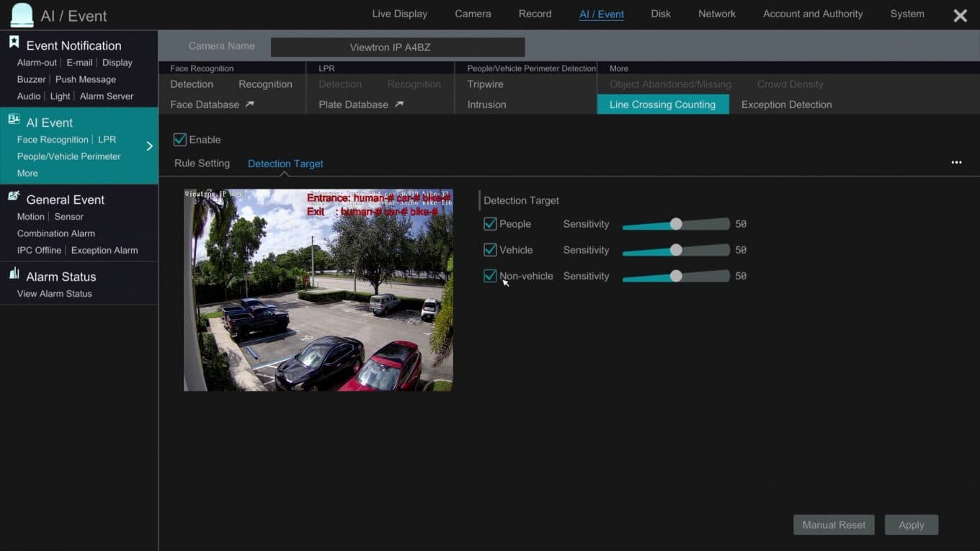The width and height of the screenshot is (980, 551).
Task: Switch to the Rule Setting tab
Action: [202, 163]
